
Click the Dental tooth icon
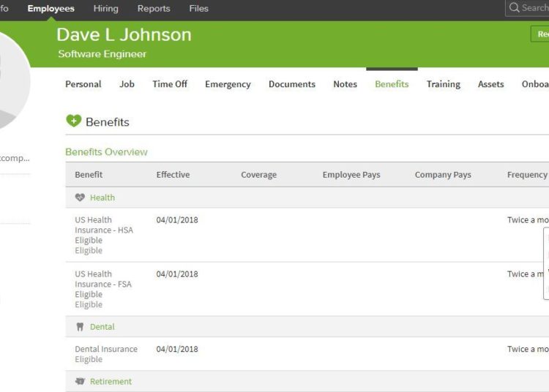click(x=80, y=327)
